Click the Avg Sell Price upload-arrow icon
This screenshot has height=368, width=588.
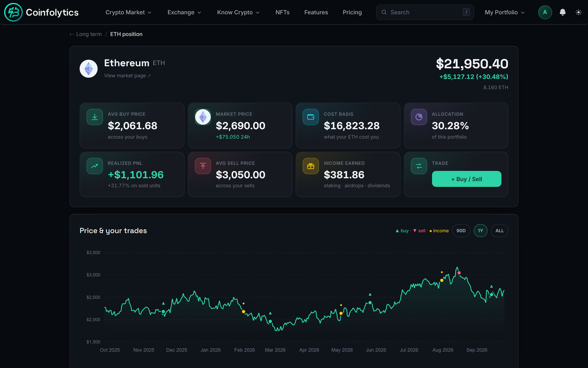tap(203, 166)
